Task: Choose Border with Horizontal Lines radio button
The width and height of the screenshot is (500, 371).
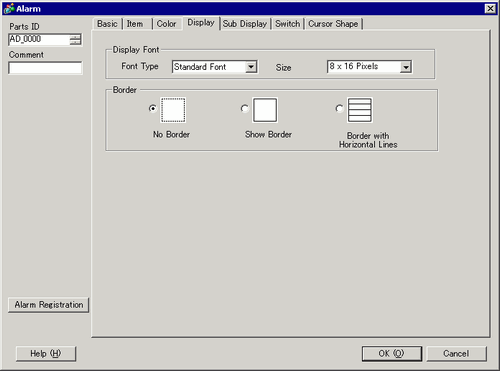Action: (339, 108)
